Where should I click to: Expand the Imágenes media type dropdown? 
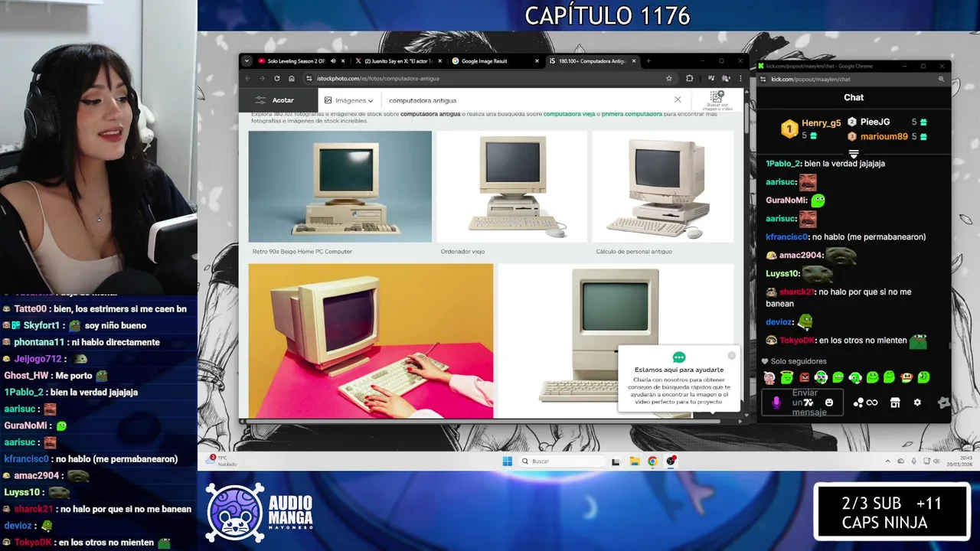(348, 100)
